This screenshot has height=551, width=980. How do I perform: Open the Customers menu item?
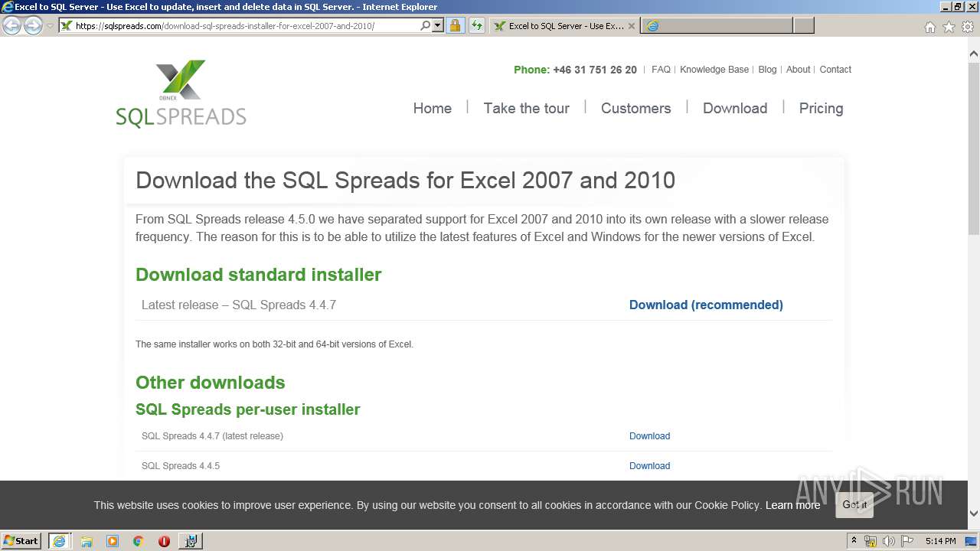pos(635,109)
